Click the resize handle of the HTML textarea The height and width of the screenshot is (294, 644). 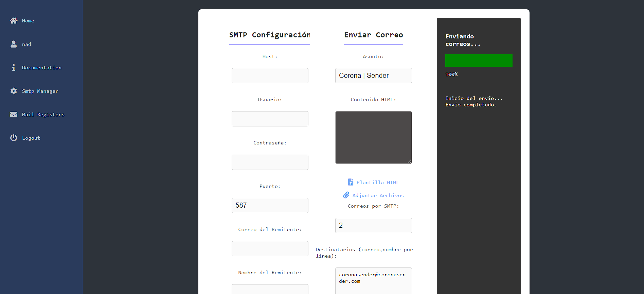tap(410, 161)
